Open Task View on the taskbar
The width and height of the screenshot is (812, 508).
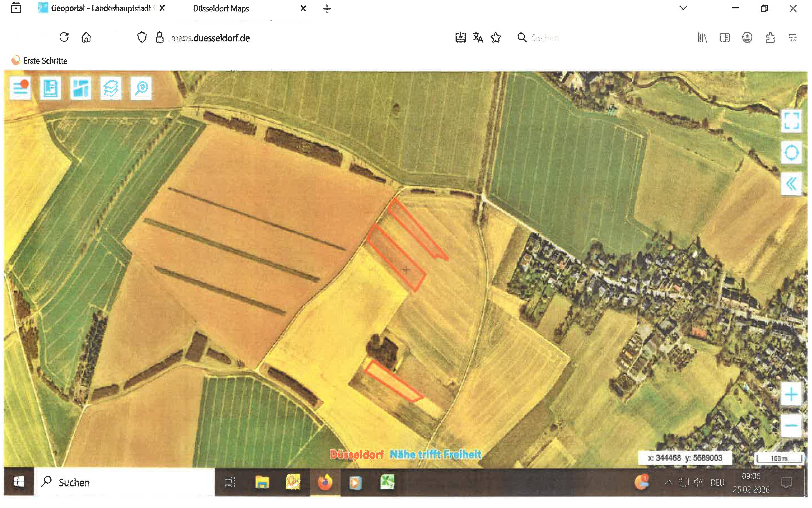(230, 482)
